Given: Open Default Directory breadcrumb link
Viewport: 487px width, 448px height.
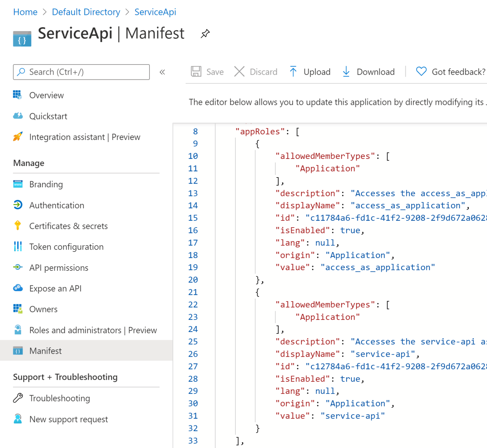Looking at the screenshot, I should click(86, 12).
